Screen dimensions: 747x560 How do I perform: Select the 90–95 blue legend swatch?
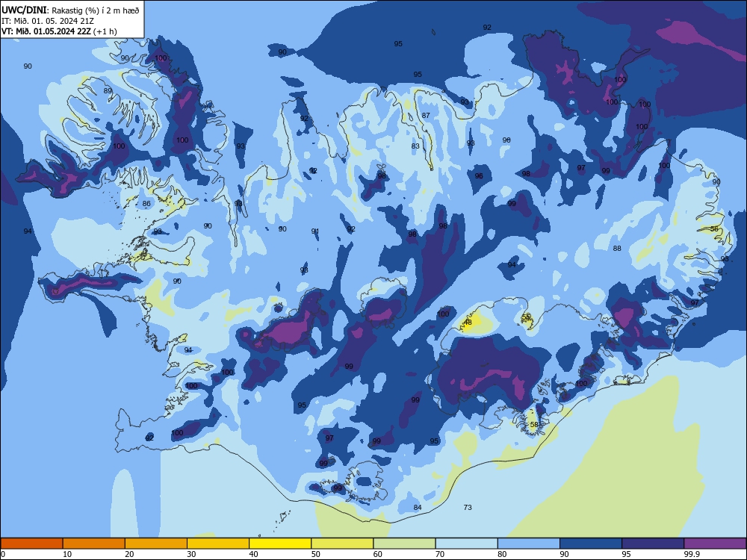pos(591,544)
